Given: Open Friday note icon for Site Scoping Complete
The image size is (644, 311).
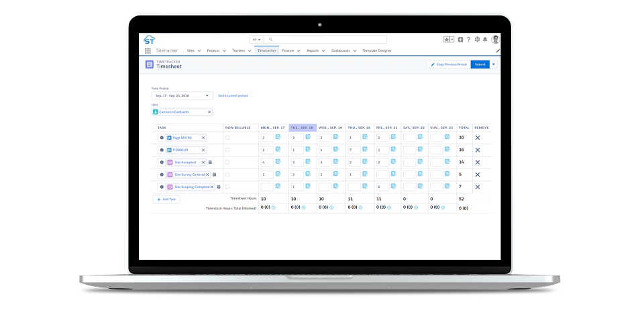Looking at the screenshot, I should [x=394, y=186].
